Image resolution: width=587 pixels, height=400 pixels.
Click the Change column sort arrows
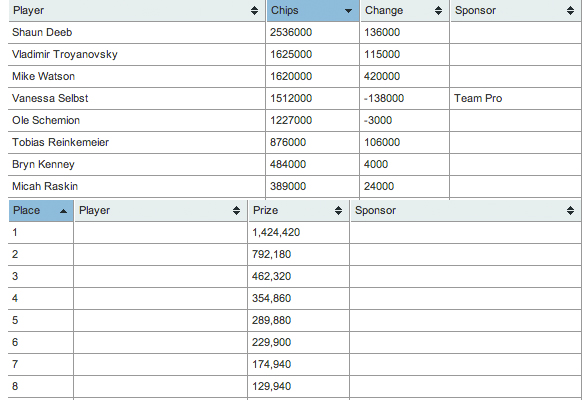click(x=438, y=10)
